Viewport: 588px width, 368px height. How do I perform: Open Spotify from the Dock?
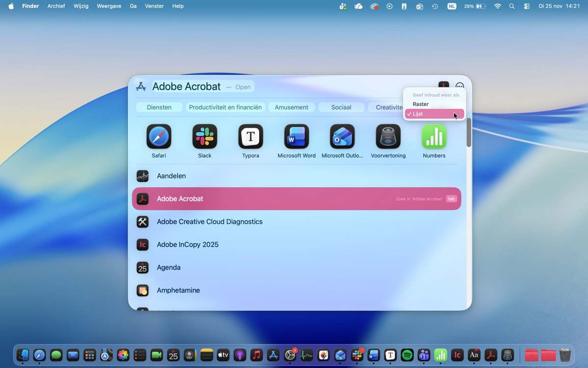tap(407, 355)
